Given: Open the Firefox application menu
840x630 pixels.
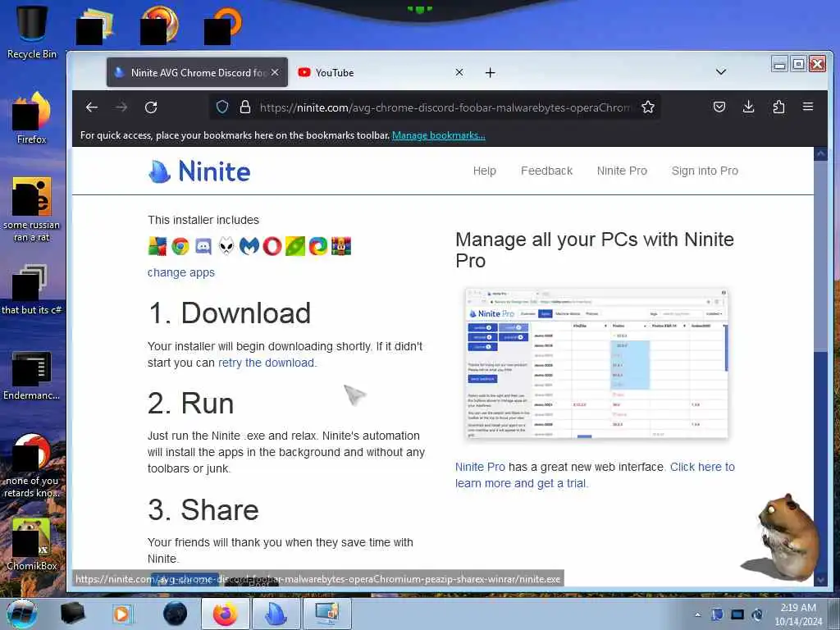Looking at the screenshot, I should click(808, 107).
